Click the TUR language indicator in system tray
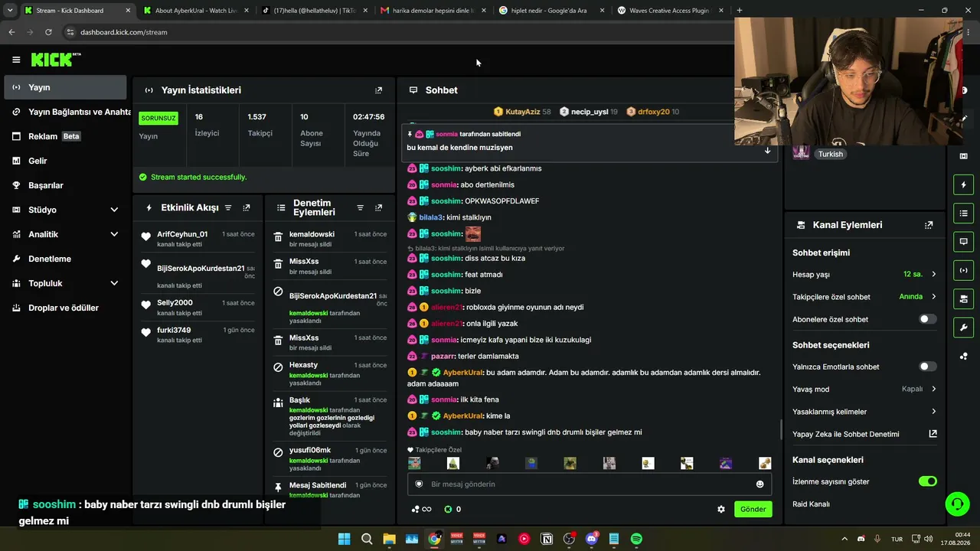Viewport: 980px width, 551px height. pos(897,540)
